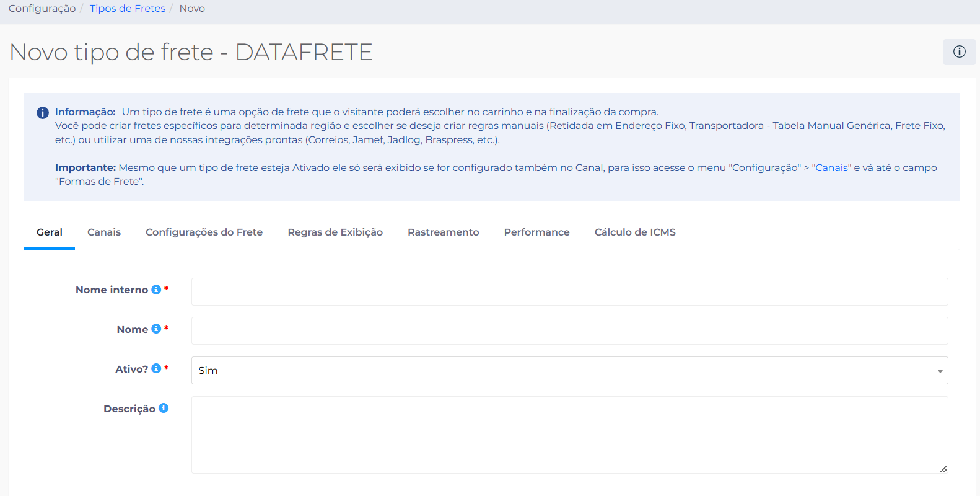Click the Descrição field label
This screenshot has width=980, height=496.
(129, 409)
